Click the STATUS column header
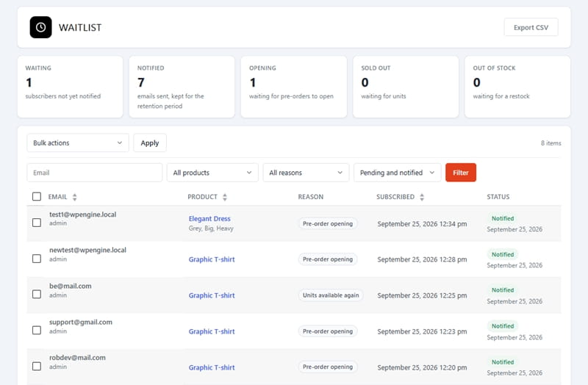This screenshot has height=385, width=588. (x=498, y=197)
